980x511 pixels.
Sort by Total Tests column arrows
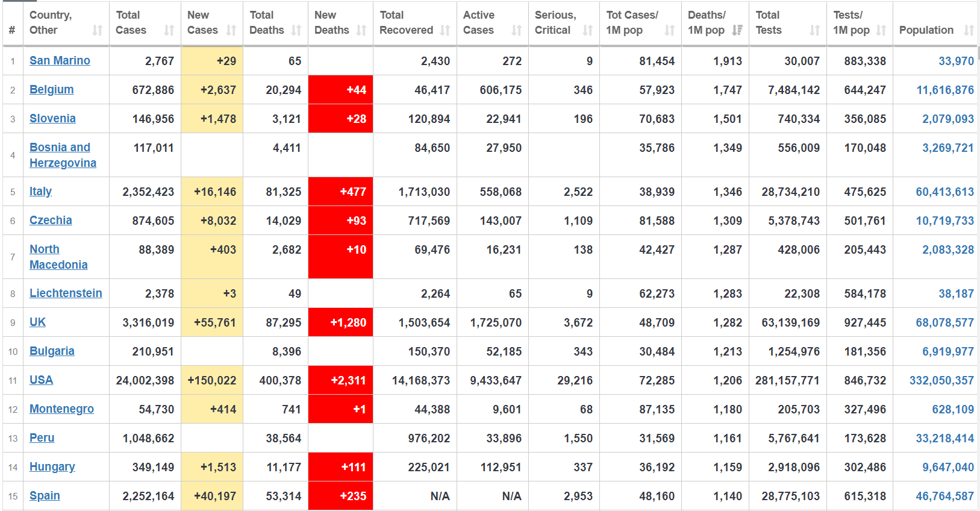pyautogui.click(x=815, y=30)
